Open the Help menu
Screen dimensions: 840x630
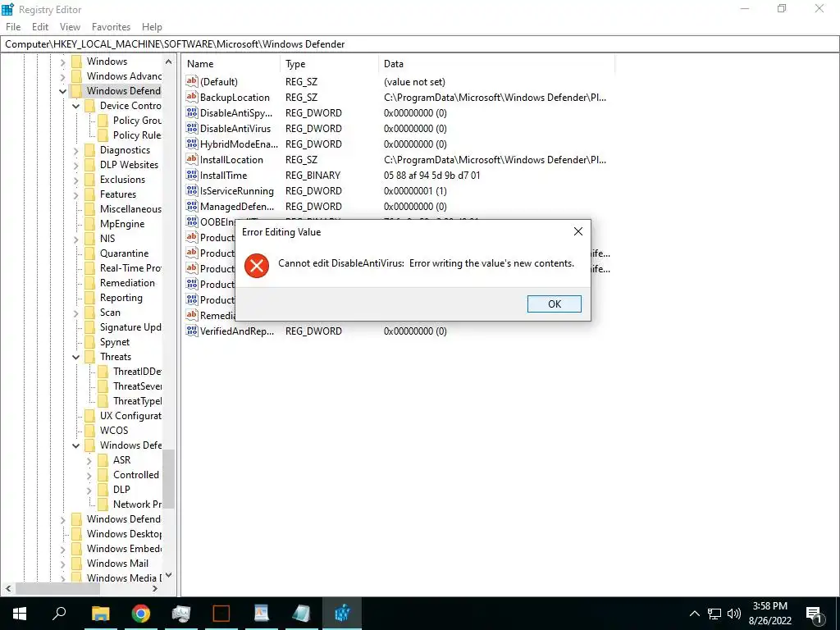click(x=152, y=27)
